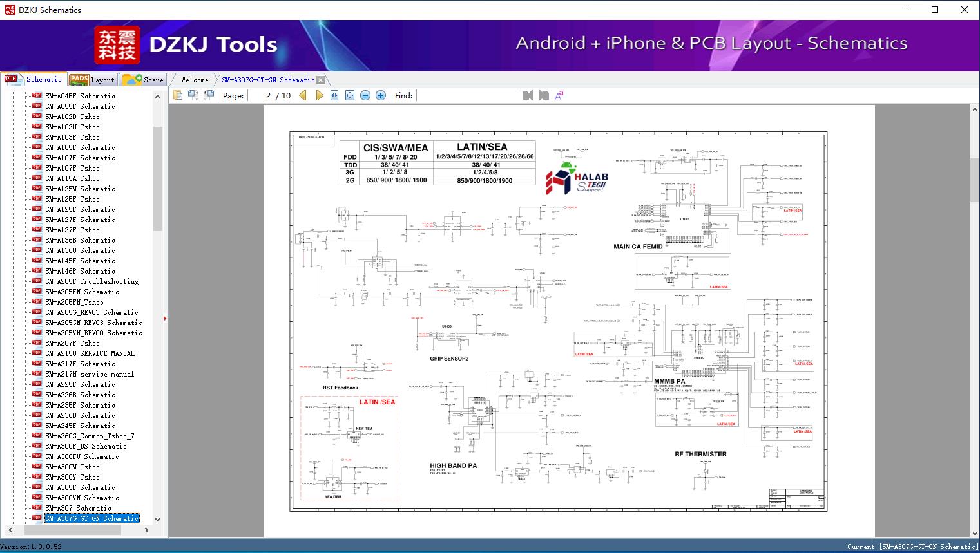Open the Share tab

(x=144, y=80)
